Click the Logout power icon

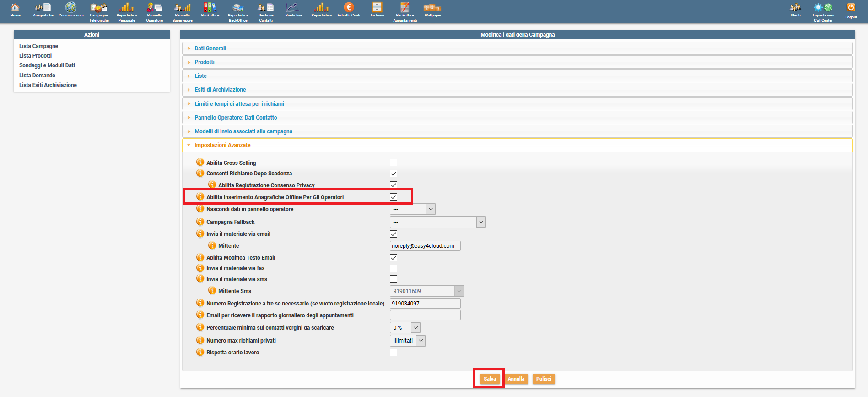(x=851, y=10)
